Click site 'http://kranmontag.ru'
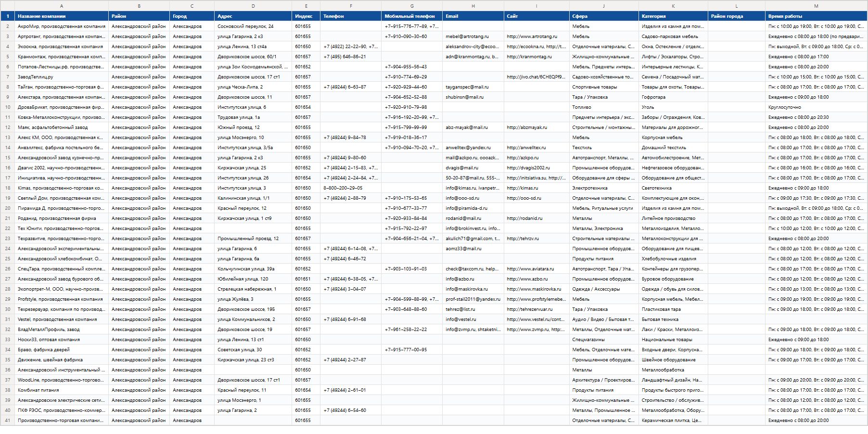 (536, 56)
